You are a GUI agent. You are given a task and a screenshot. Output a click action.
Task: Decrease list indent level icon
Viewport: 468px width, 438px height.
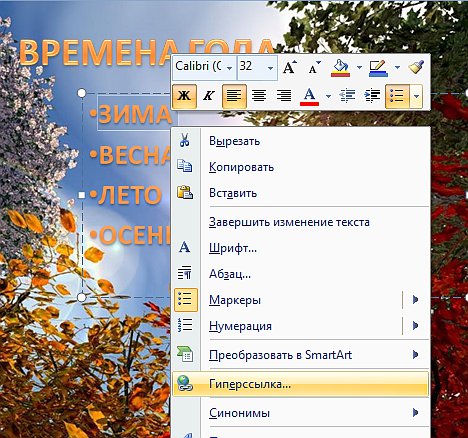347,96
